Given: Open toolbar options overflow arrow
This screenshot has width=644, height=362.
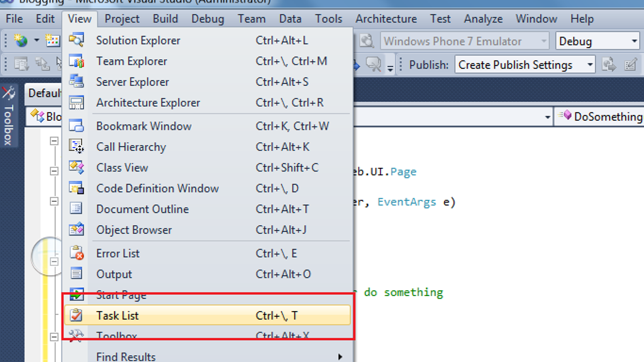Looking at the screenshot, I should point(390,67).
